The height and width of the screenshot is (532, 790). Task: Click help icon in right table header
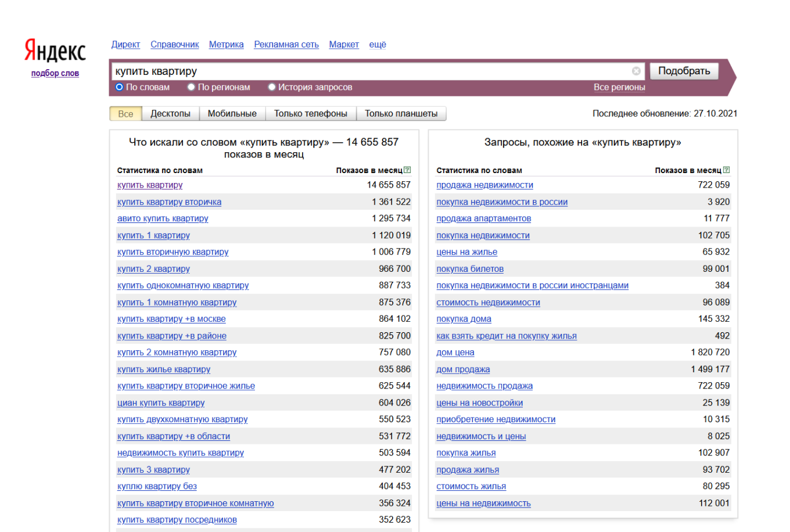tap(726, 170)
